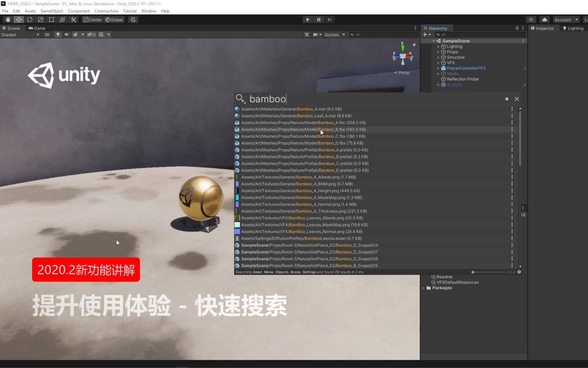The image size is (588, 368).
Task: Open Cinemachine menu
Action: point(106,11)
